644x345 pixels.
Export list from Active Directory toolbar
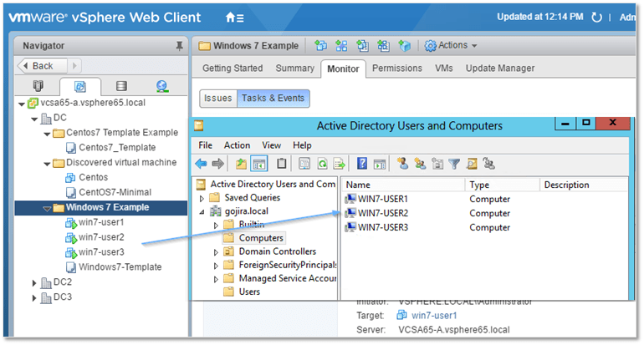point(340,164)
